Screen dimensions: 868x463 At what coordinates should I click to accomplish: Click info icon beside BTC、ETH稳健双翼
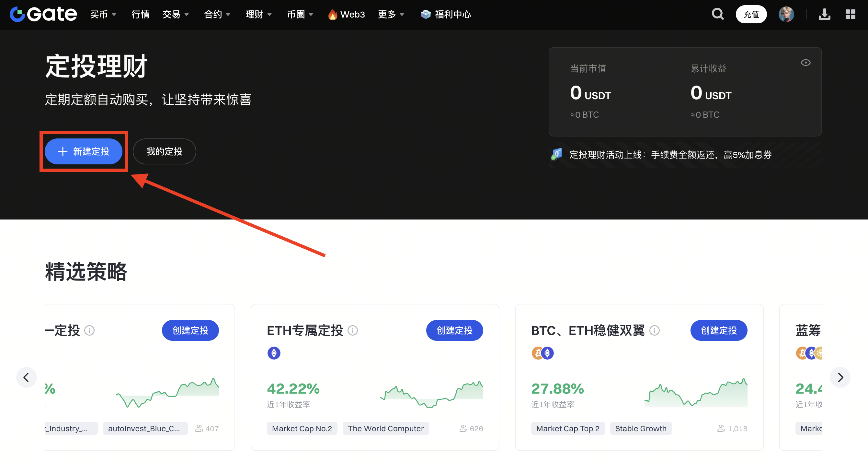(654, 330)
